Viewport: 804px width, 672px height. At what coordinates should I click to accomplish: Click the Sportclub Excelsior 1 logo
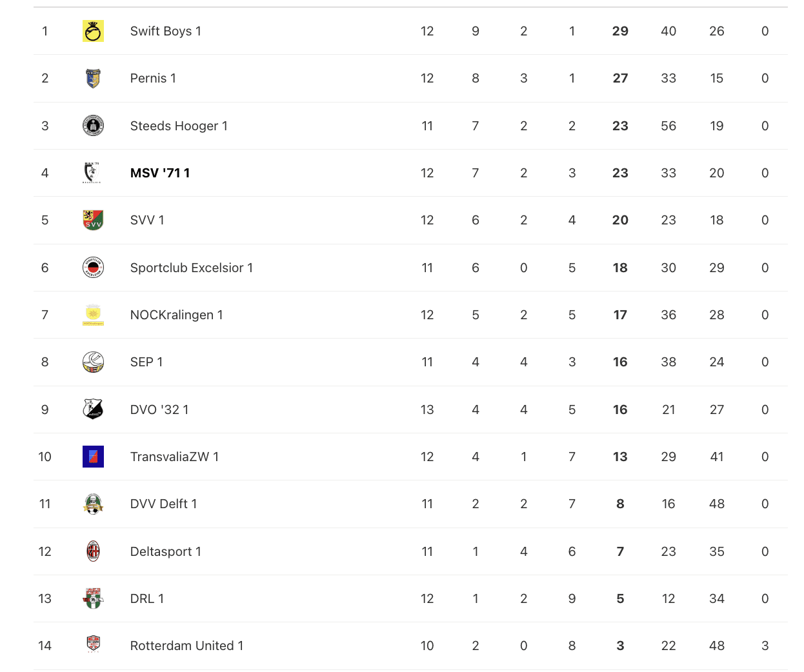(x=93, y=268)
